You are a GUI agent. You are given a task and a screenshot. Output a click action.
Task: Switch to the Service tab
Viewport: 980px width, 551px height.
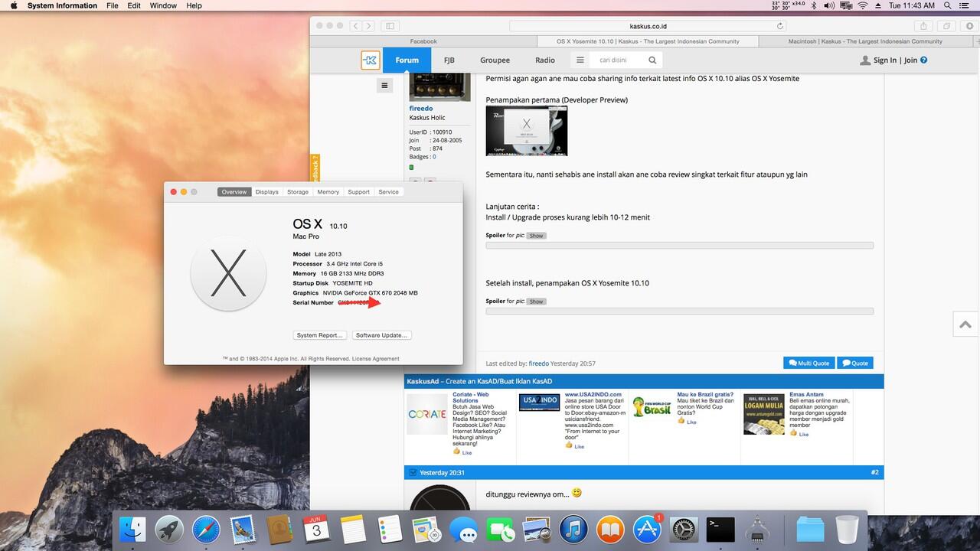pyautogui.click(x=388, y=192)
